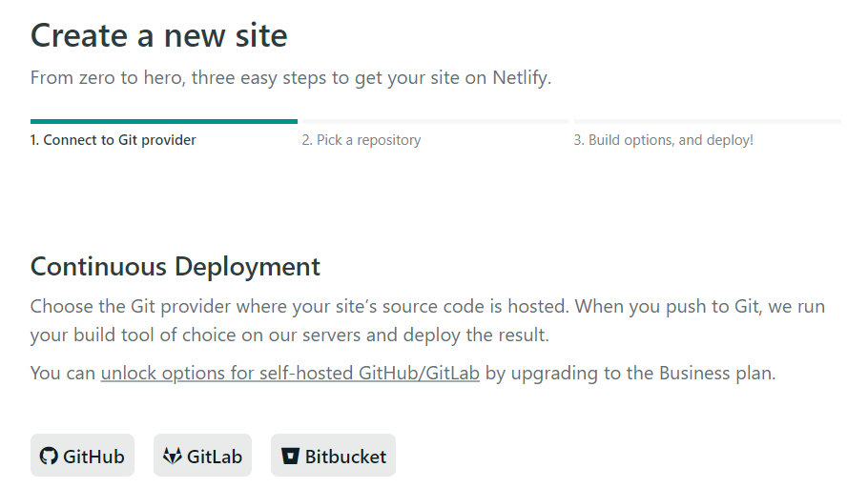Viewport: 868px width, 488px height.
Task: Open unlock options for self-hosted GitHub/GitLab link
Action: click(290, 373)
